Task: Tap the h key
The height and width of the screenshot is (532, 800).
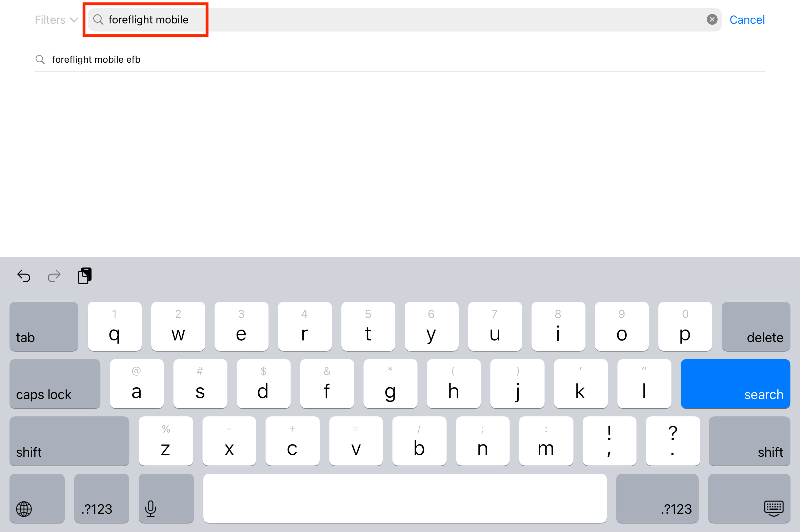Action: tap(454, 384)
